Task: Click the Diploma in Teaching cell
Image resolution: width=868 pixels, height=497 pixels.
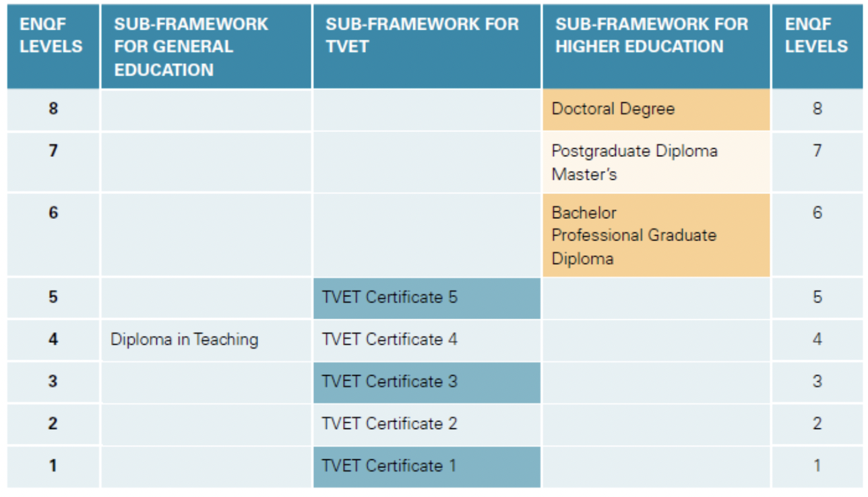Action: [x=206, y=339]
